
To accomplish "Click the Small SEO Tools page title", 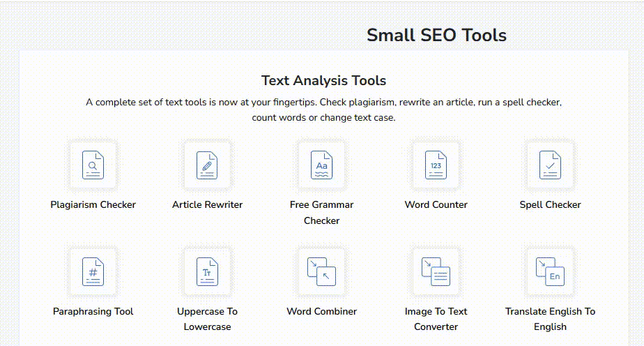I will 436,35.
